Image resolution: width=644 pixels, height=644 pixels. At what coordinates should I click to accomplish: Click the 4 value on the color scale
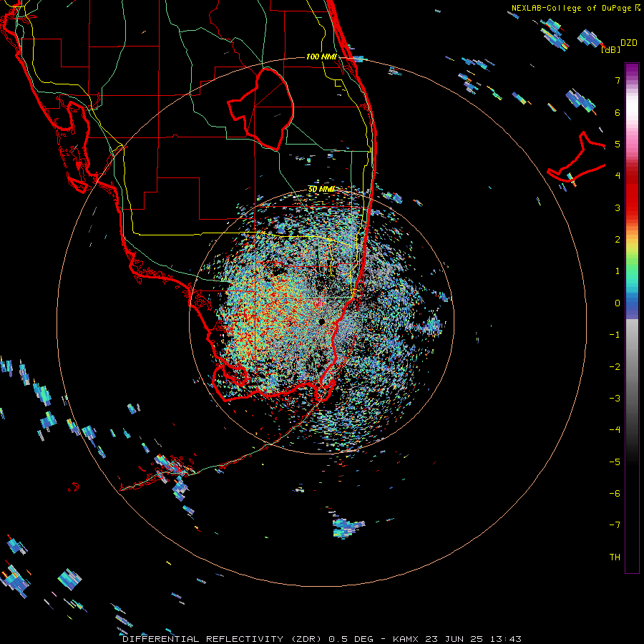click(x=618, y=176)
